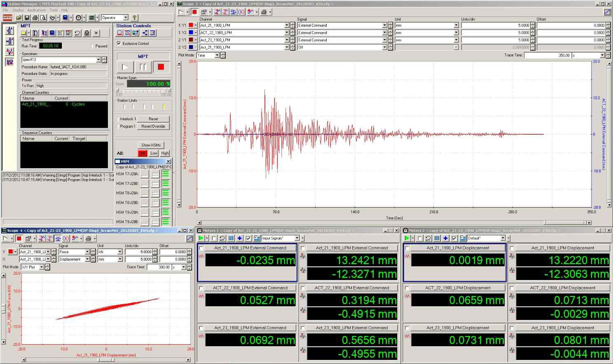This screenshot has width=613, height=364.
Task: Toggle checkbox for Act_21_1900_LPM External Command in Meters 1
Action: pyautogui.click(x=201, y=248)
